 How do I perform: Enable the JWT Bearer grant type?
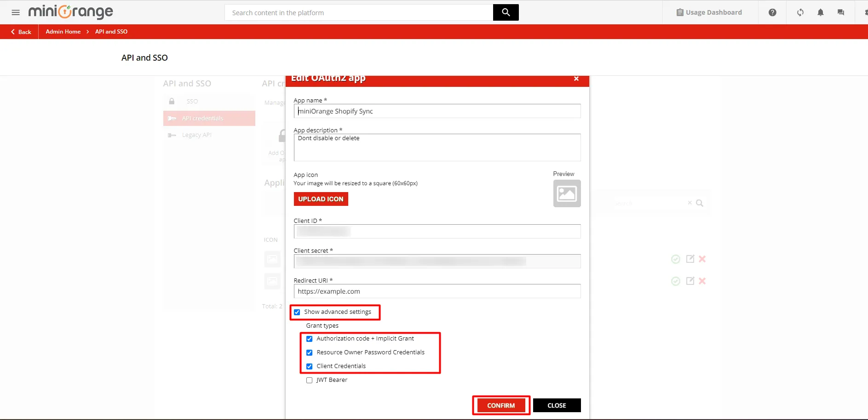[x=310, y=380]
